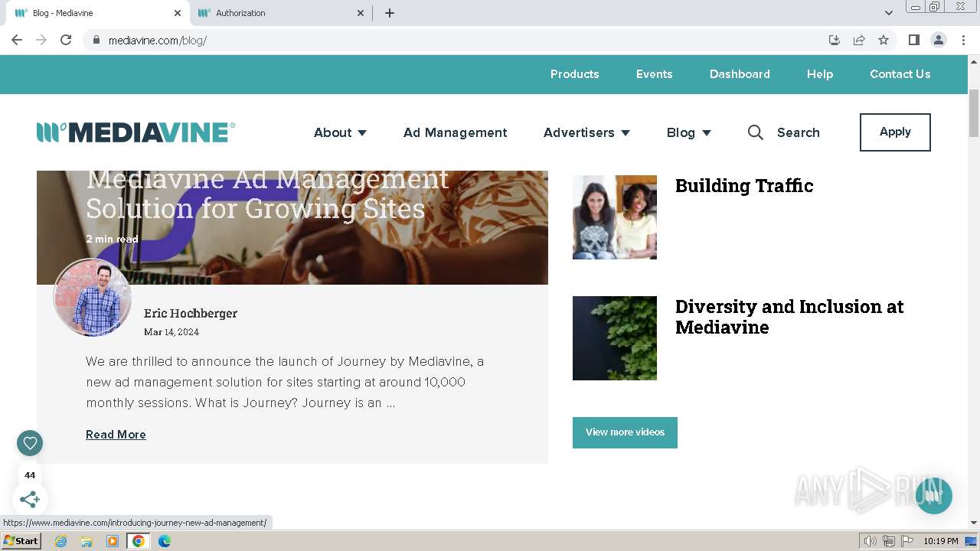Open the Chrome profile avatar

click(x=938, y=40)
